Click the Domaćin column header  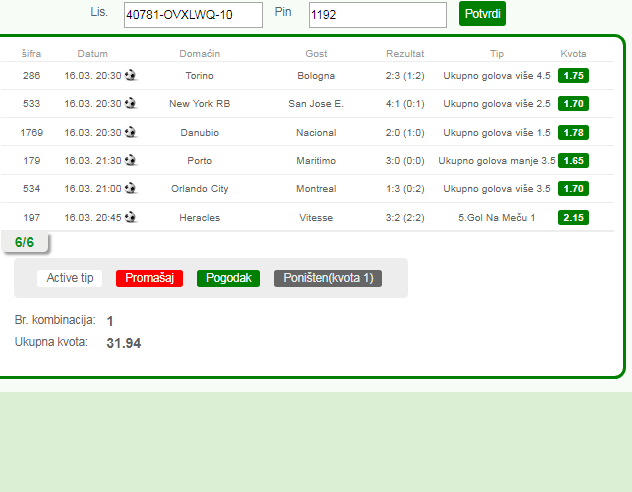click(200, 54)
